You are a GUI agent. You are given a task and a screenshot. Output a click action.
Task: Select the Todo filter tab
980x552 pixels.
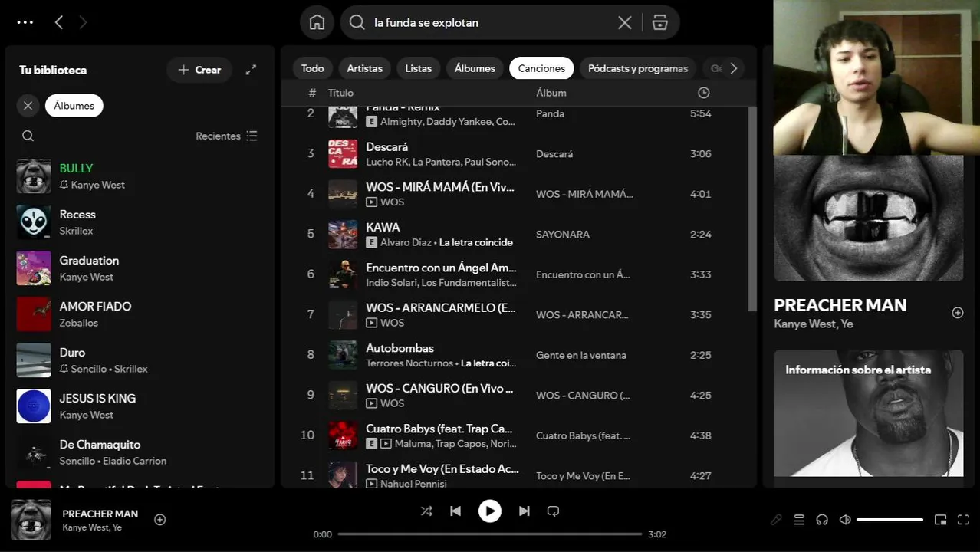coord(312,68)
